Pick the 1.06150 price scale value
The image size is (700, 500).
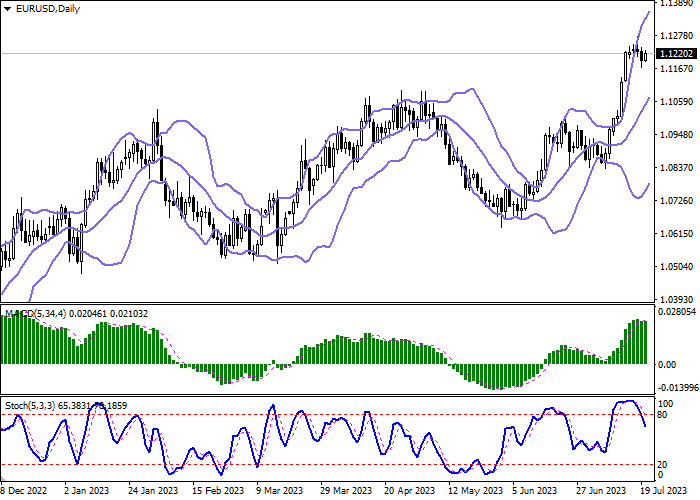point(676,233)
